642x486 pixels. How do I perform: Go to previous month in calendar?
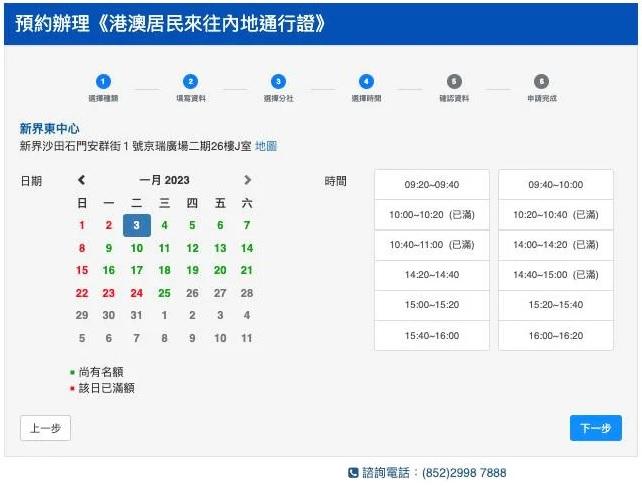point(82,181)
